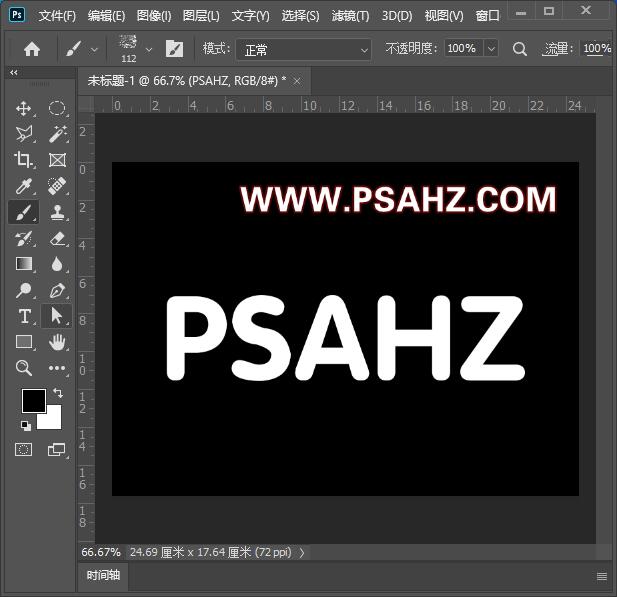Open the 窗口 menu
The width and height of the screenshot is (617, 597).
point(487,16)
